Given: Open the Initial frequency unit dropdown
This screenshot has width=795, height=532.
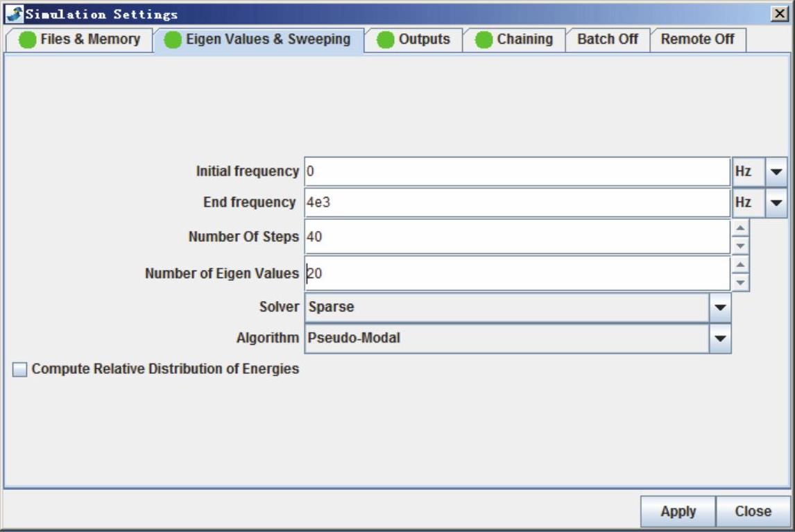Looking at the screenshot, I should click(776, 171).
